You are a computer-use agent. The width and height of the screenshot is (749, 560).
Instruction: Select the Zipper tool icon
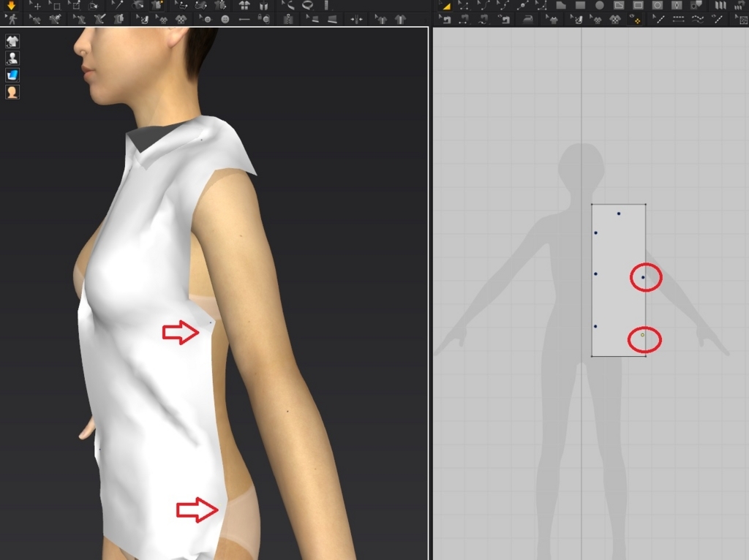click(x=288, y=19)
